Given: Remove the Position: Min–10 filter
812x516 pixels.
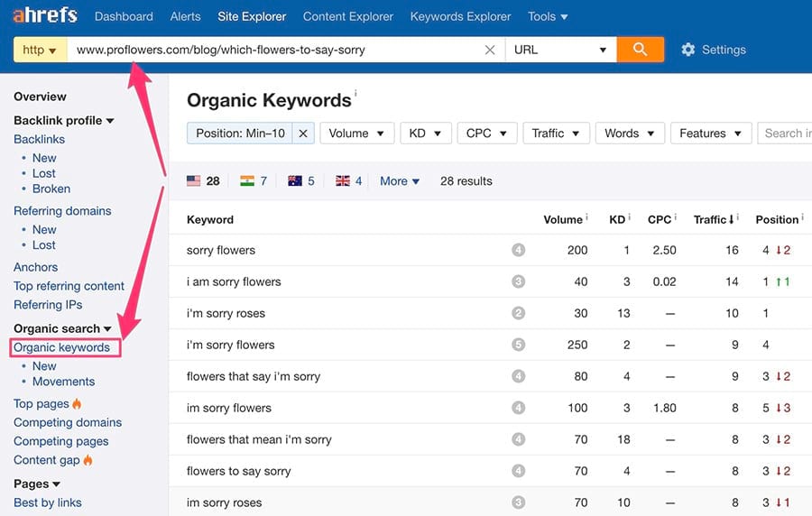Looking at the screenshot, I should click(x=303, y=134).
